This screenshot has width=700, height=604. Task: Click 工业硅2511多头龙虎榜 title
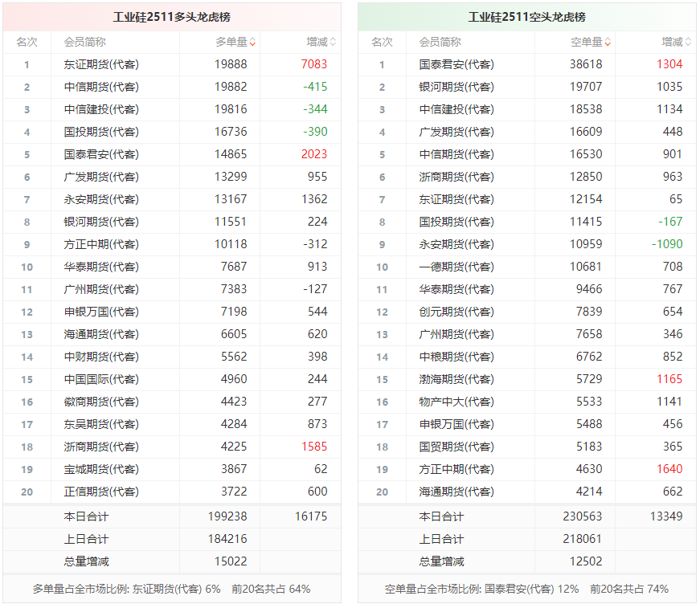[172, 17]
